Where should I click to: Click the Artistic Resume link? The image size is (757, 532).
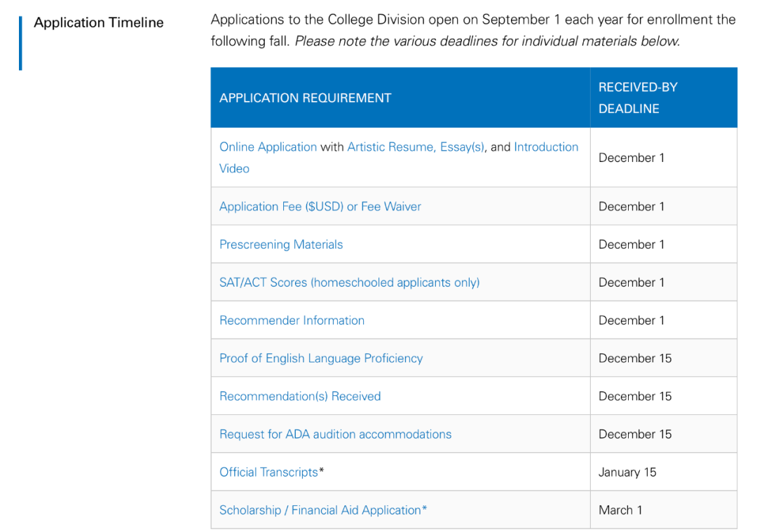tap(390, 147)
